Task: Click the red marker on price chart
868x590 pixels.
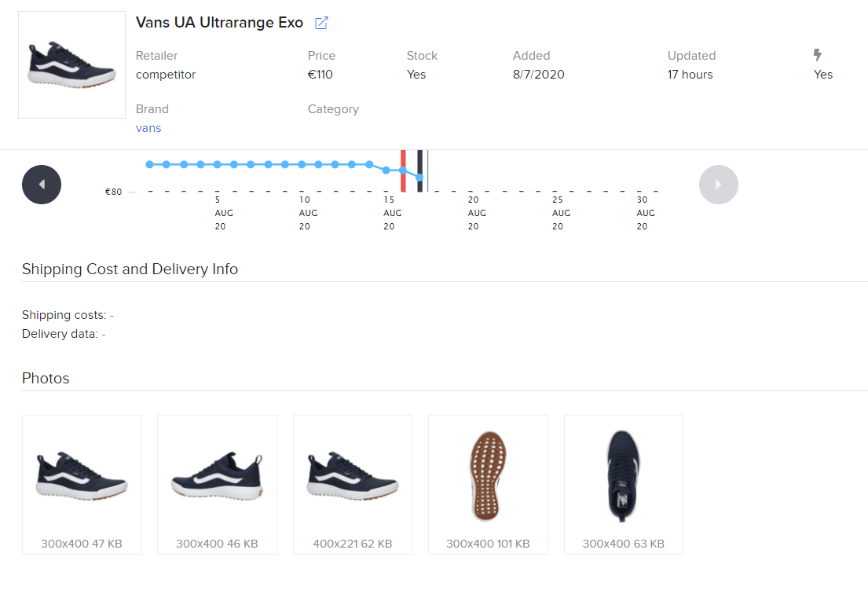Action: 403,171
